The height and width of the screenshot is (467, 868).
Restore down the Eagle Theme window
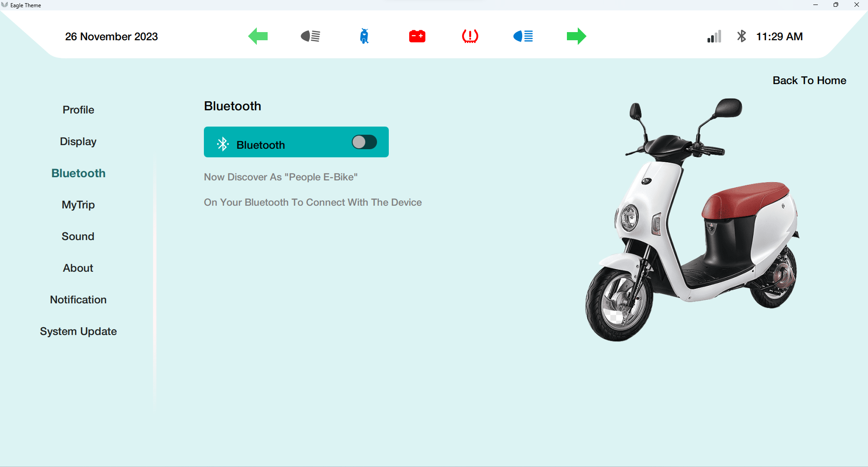coord(836,5)
